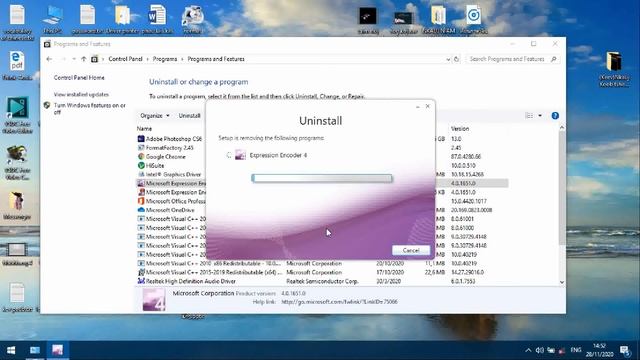Viewport: 640px width, 360px height.
Task: Click the HiSuite green icon
Action: coord(141,166)
